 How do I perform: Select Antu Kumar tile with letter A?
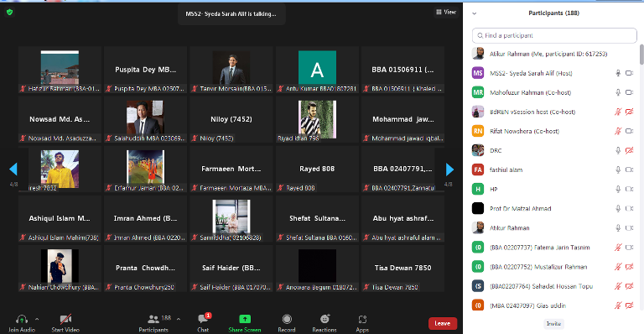tap(317, 70)
